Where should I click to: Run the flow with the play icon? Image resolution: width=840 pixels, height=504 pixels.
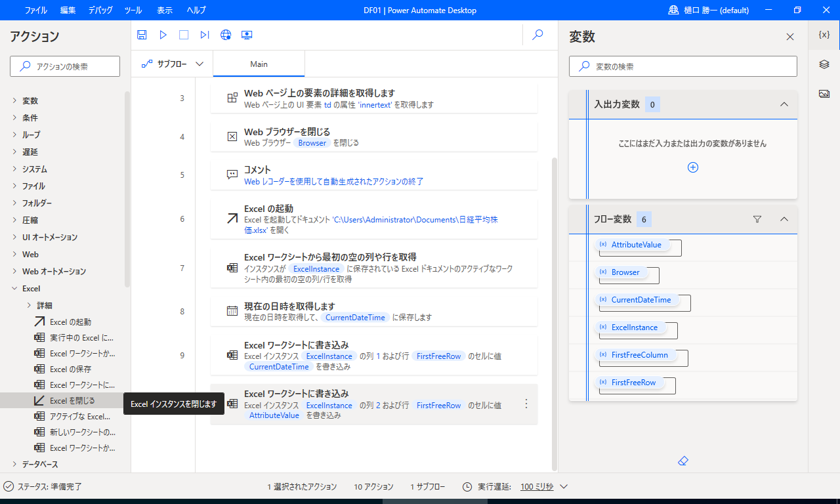coord(163,35)
